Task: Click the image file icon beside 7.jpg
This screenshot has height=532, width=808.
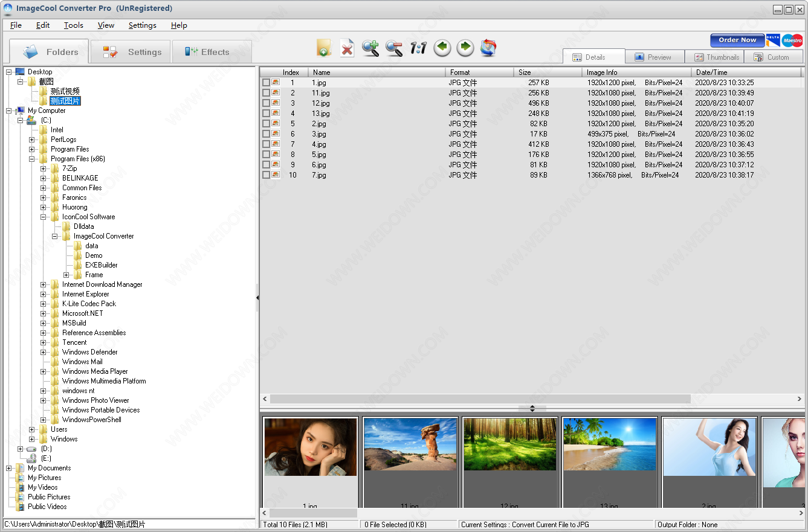Action: (x=276, y=175)
